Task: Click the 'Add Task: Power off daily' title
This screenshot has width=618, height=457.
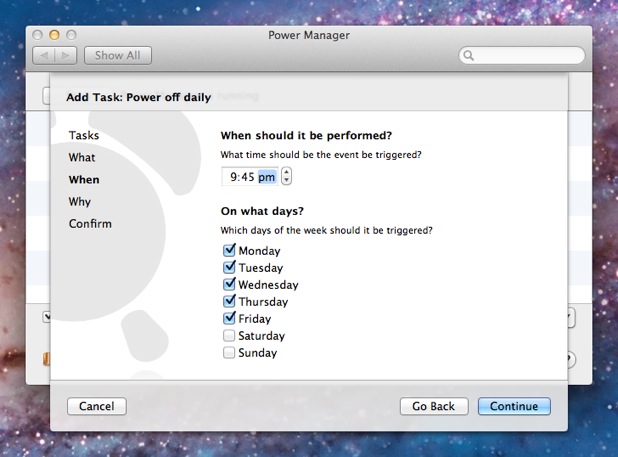Action: [139, 97]
